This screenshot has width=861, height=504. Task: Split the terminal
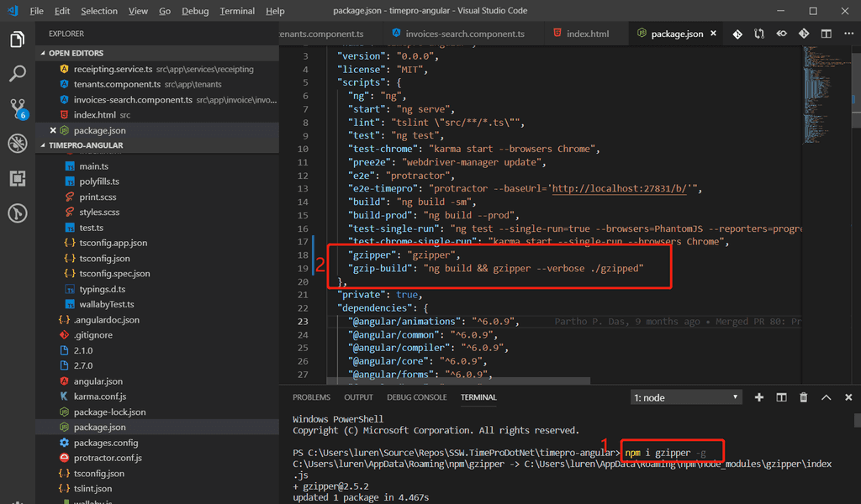pyautogui.click(x=781, y=396)
